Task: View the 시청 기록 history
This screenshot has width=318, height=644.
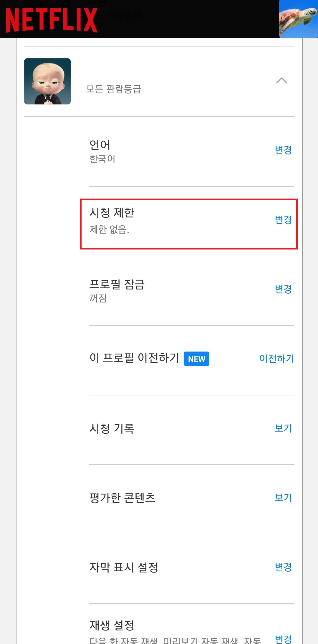Action: pyautogui.click(x=283, y=428)
